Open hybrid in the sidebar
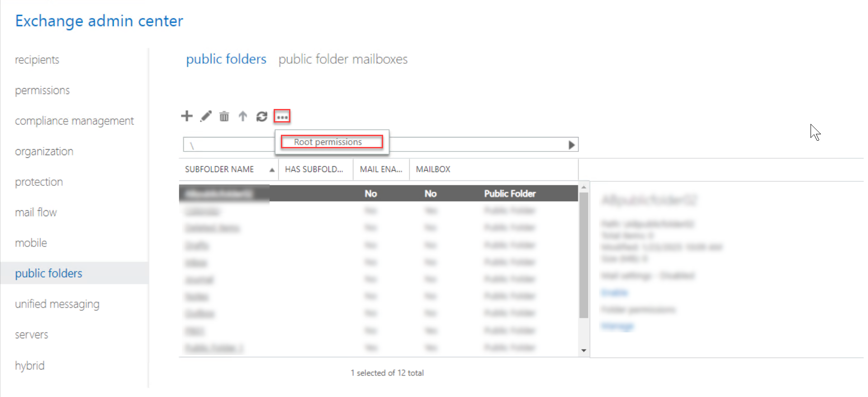 [x=29, y=365]
